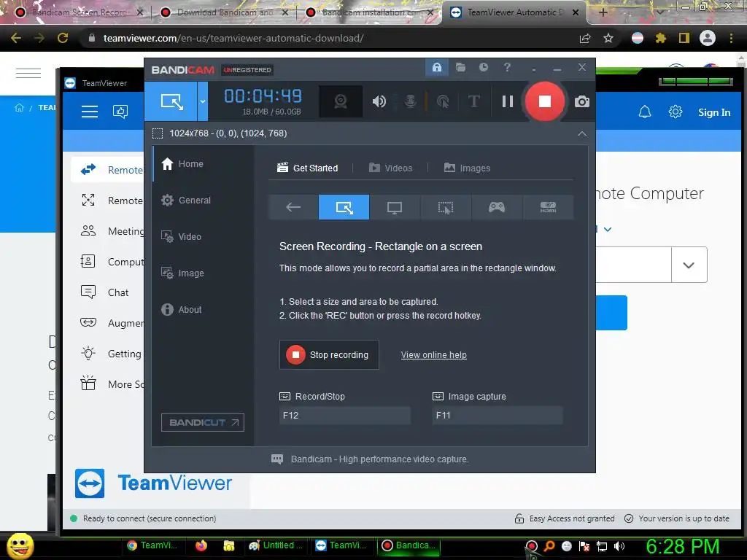Select the around mouse recording mode
Viewport: 747px width, 560px height.
coord(446,207)
